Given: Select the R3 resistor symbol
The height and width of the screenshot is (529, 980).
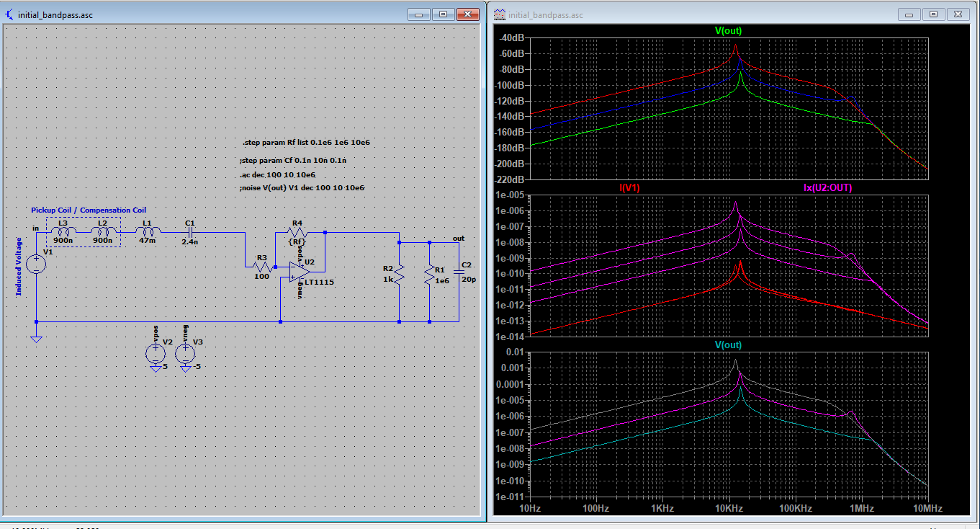Looking at the screenshot, I should coord(262,267).
